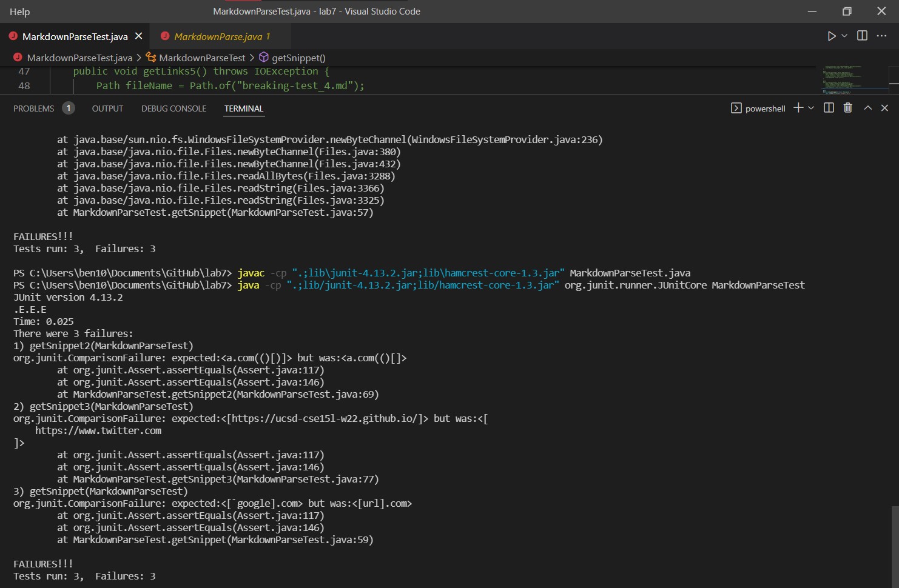Click the Java file icon on MarkdownParseTest.java tab

(x=13, y=36)
